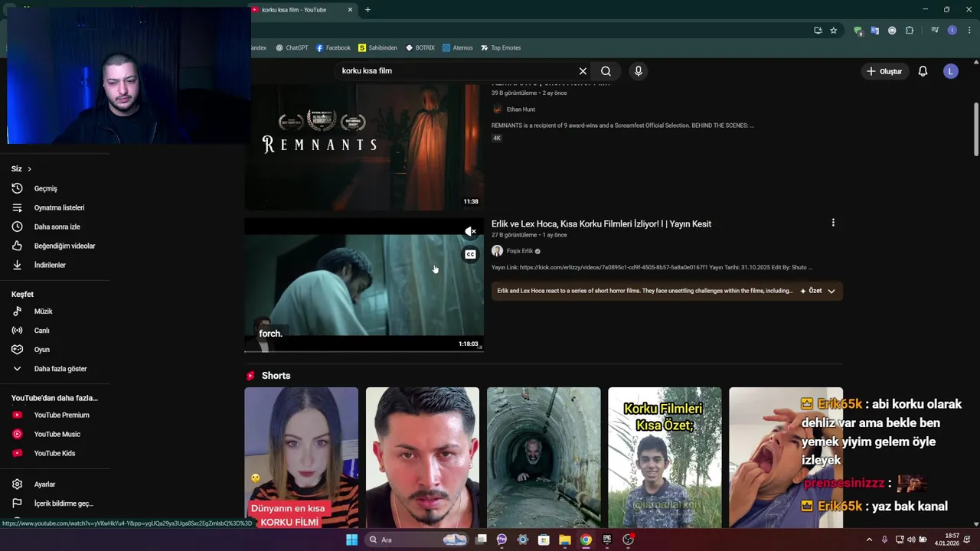Image resolution: width=980 pixels, height=551 pixels.
Task: Open Epic Games launcher from taskbar
Action: pyautogui.click(x=606, y=540)
